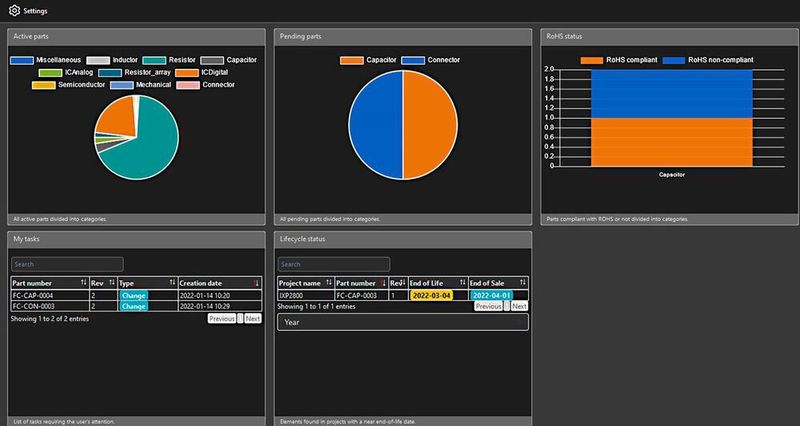This screenshot has height=426, width=800.
Task: Click the Lifecycle status panel header
Action: pos(403,239)
